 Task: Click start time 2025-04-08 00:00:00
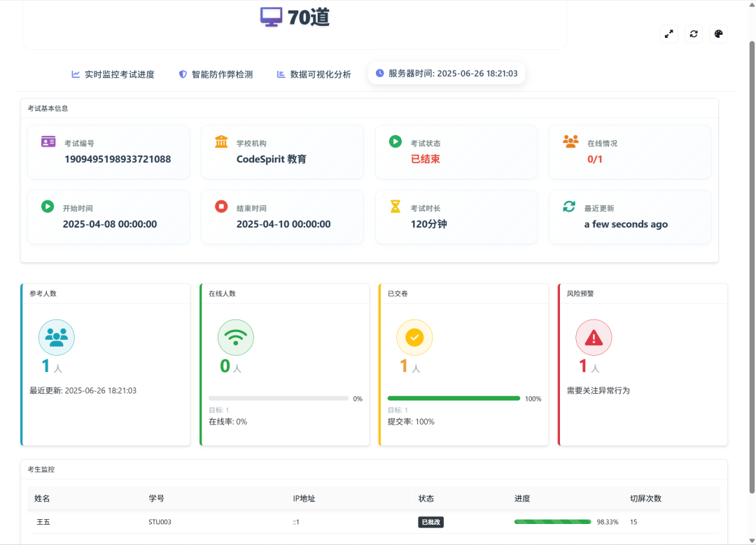pyautogui.click(x=110, y=224)
